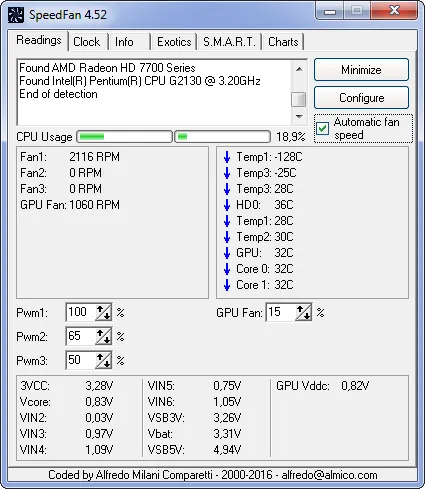Click the arrow icon beside Core 1
Image resolution: width=425 pixels, height=489 pixels.
coord(227,285)
